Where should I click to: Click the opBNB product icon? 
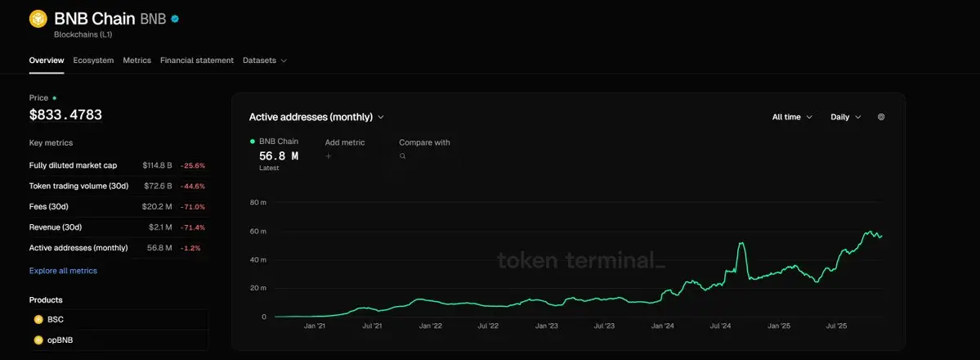pos(38,340)
